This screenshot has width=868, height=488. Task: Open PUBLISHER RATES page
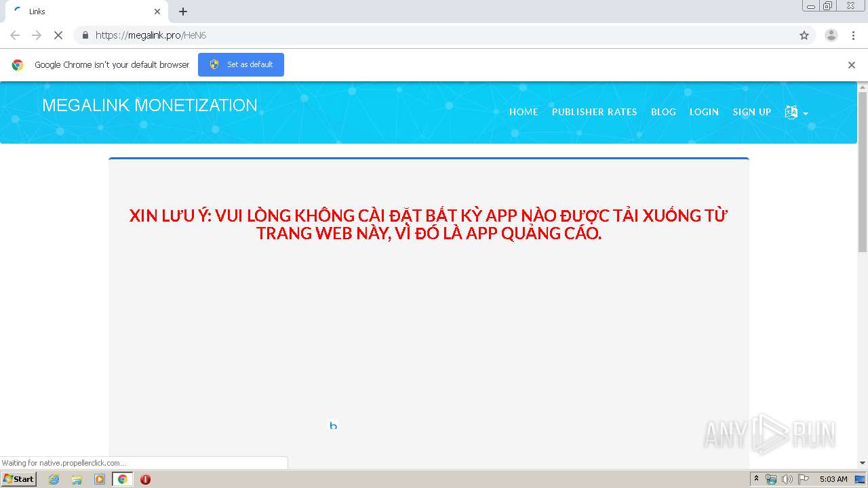tap(594, 112)
